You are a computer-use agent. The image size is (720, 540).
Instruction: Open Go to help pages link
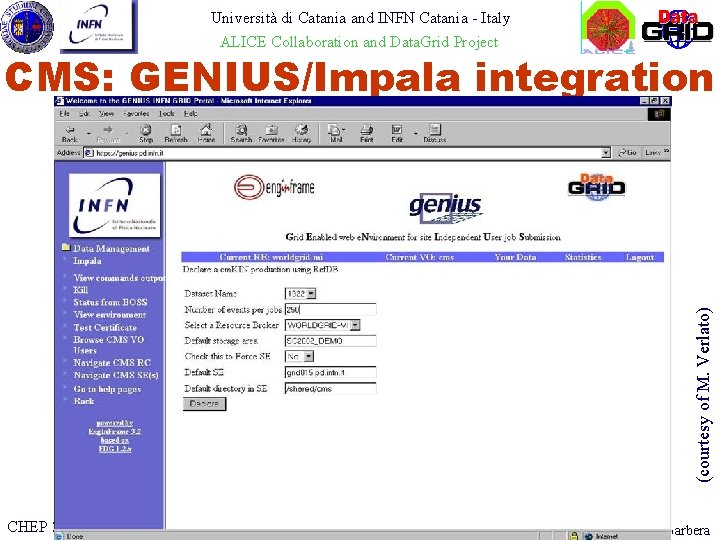pos(107,389)
